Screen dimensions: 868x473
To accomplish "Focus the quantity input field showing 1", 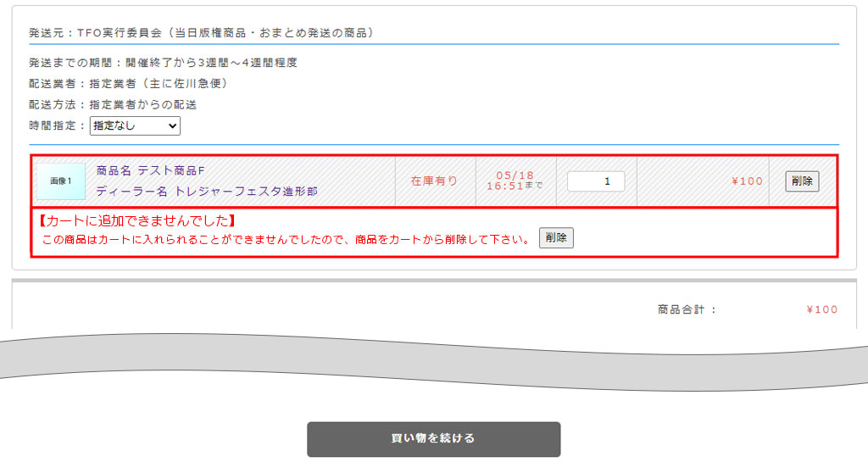I will 596,181.
